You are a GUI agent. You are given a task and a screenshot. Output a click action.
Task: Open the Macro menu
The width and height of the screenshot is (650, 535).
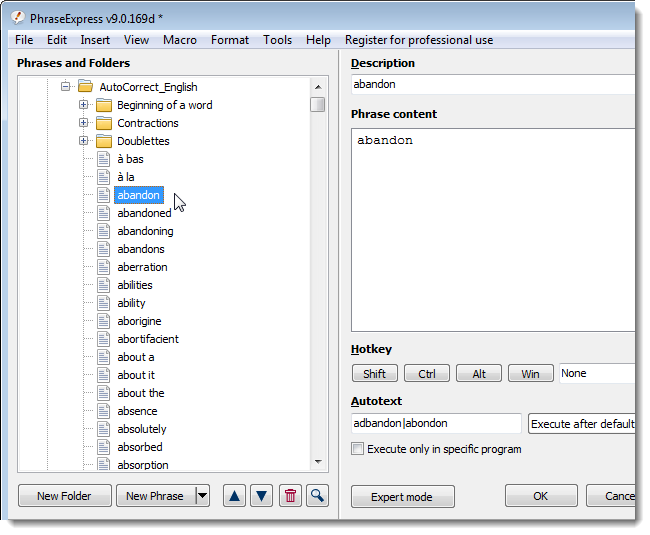[x=180, y=40]
